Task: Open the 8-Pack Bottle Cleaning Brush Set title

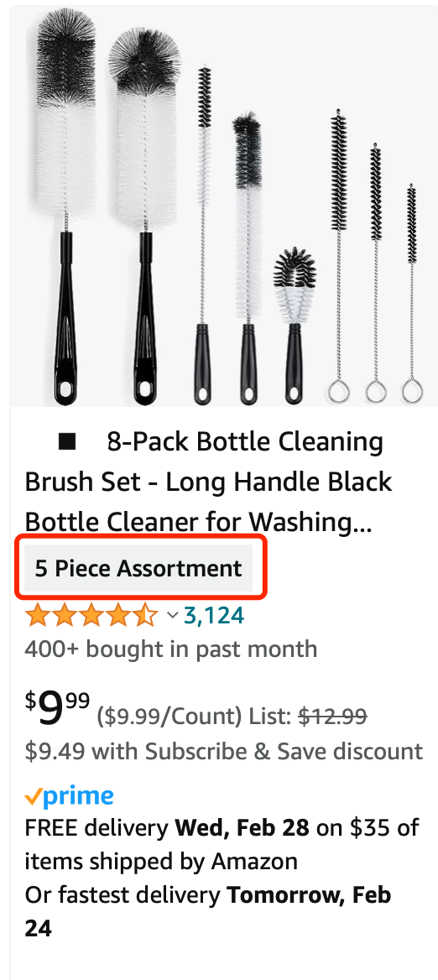Action: pyautogui.click(x=209, y=482)
